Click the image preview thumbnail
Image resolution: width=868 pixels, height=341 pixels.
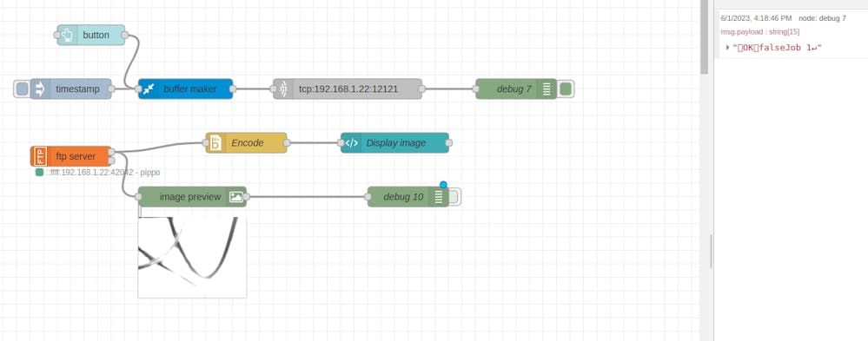[x=192, y=257]
